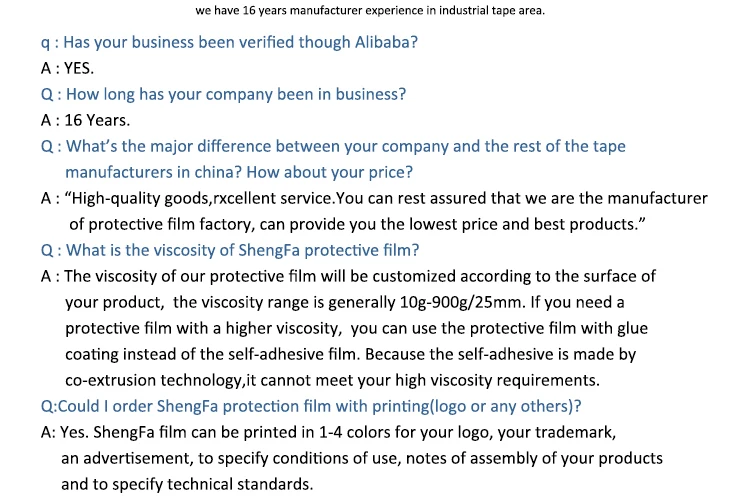
Task: Click the question about Alibaba verification
Action: point(229,43)
